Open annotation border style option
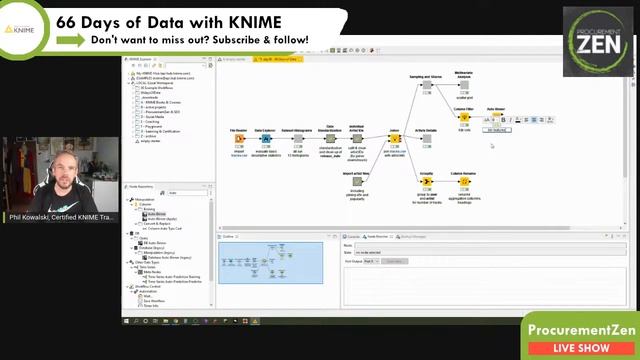 pos(550,120)
